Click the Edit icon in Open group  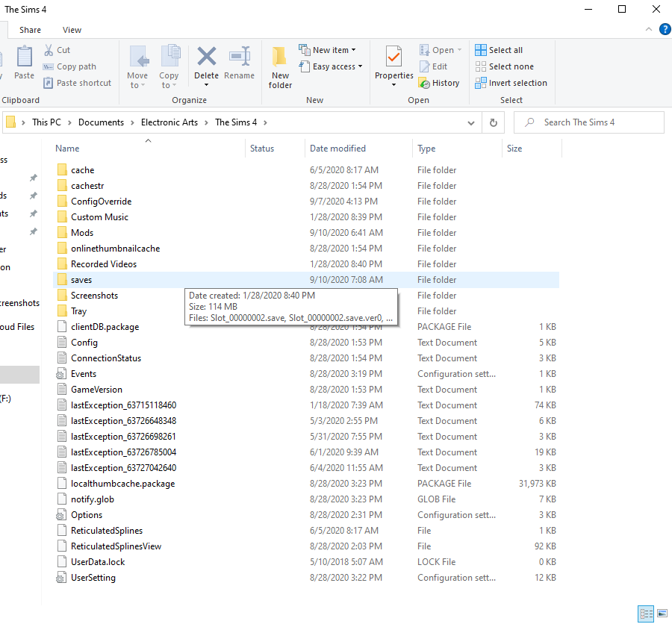[x=424, y=66]
